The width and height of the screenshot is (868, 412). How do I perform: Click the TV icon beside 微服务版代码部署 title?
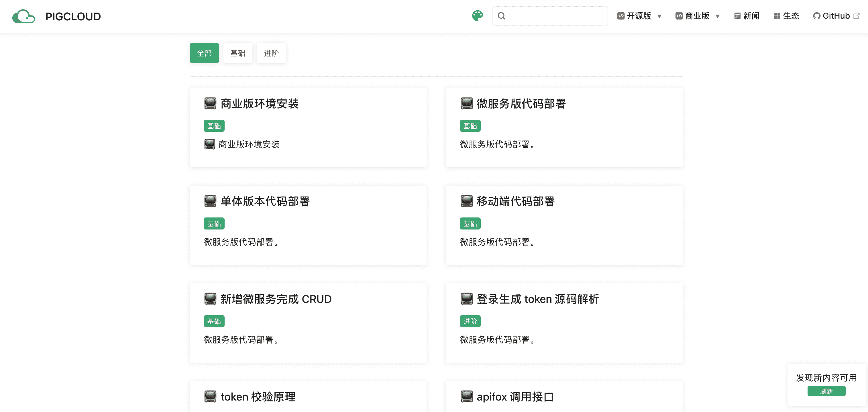pos(466,103)
